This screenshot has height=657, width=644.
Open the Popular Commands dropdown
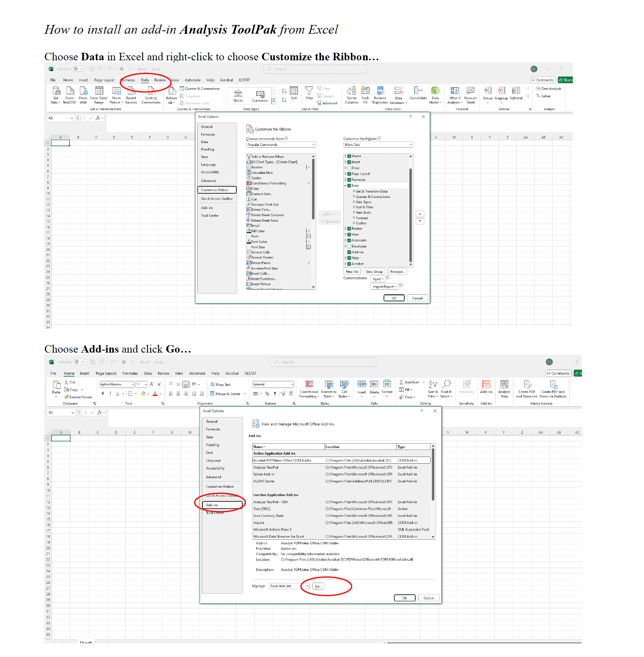tap(281, 145)
